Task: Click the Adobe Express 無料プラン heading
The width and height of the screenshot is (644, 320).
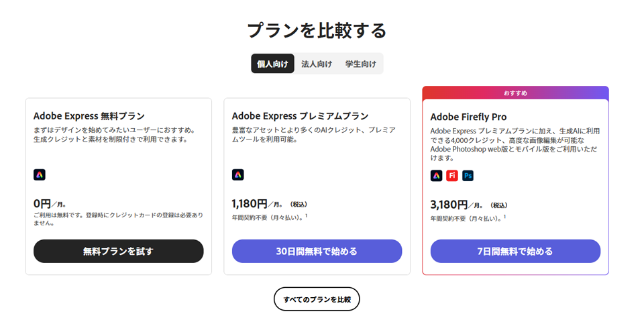Action: click(x=89, y=116)
